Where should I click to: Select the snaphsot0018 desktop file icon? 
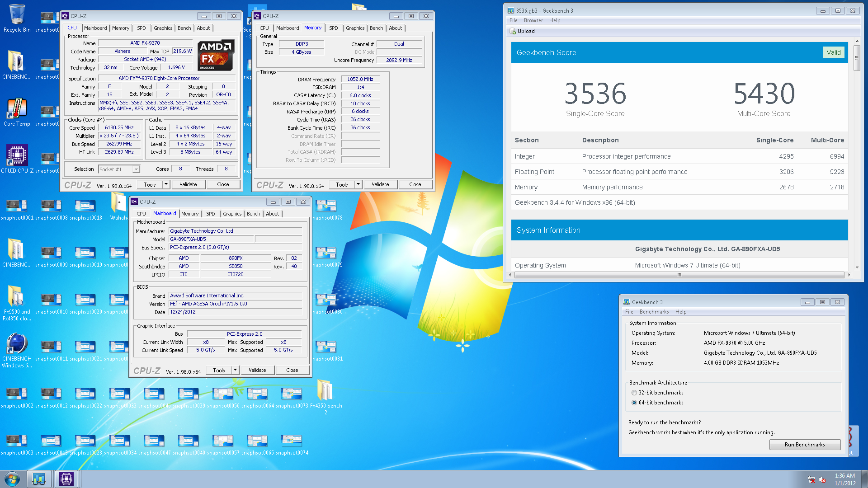(x=86, y=210)
